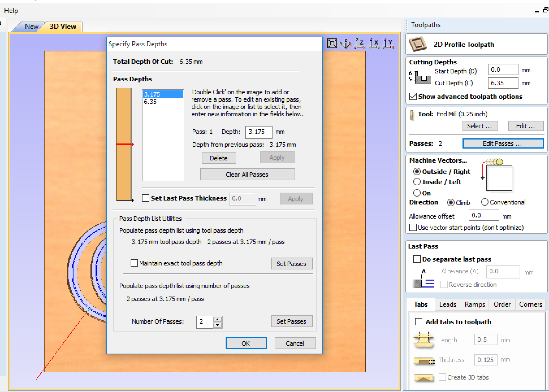Click the 2D Profile Toolpath icon
Image resolution: width=549 pixels, height=392 pixels.
[x=418, y=44]
